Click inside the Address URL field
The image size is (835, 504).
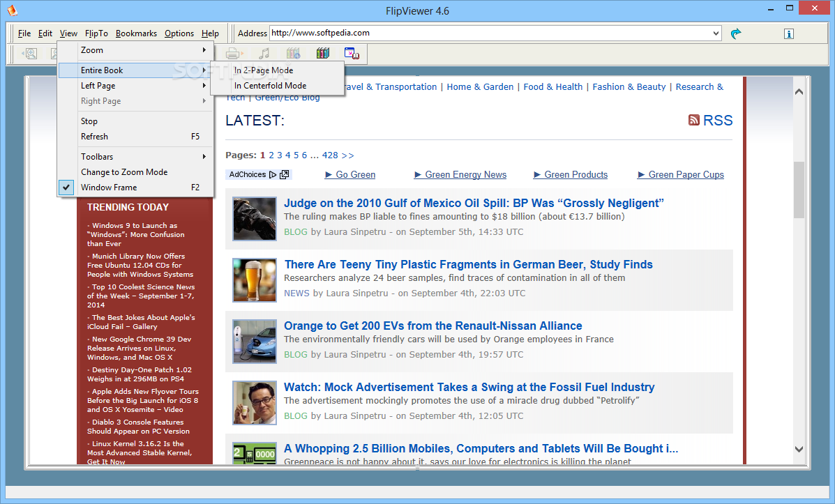tap(490, 33)
